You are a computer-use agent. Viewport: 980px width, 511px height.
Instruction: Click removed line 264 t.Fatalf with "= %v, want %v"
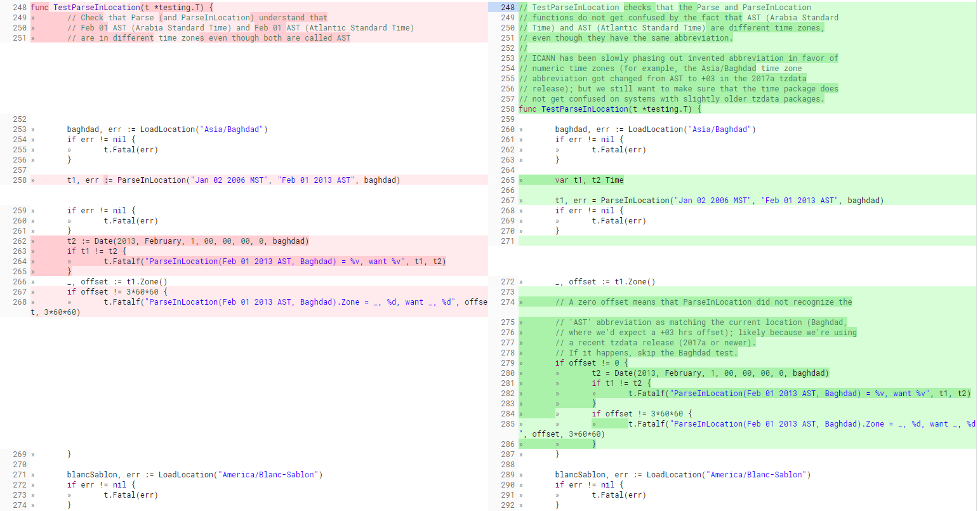275,262
